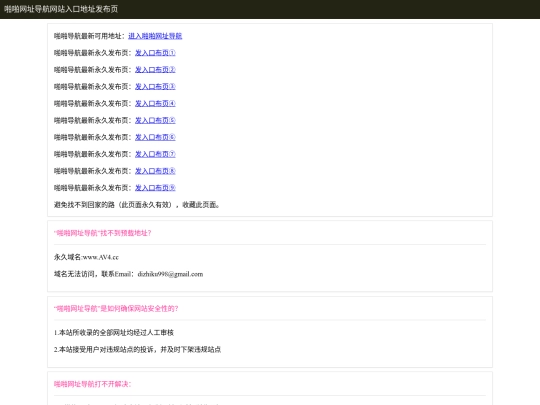Open link 发入口布页②

click(155, 70)
